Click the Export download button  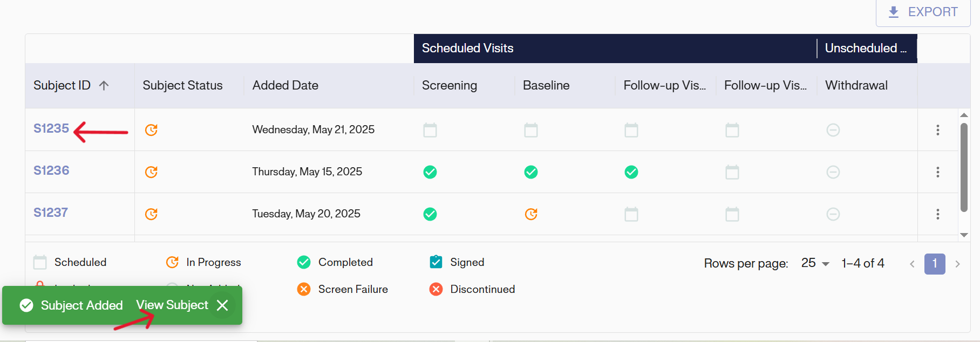(x=923, y=12)
